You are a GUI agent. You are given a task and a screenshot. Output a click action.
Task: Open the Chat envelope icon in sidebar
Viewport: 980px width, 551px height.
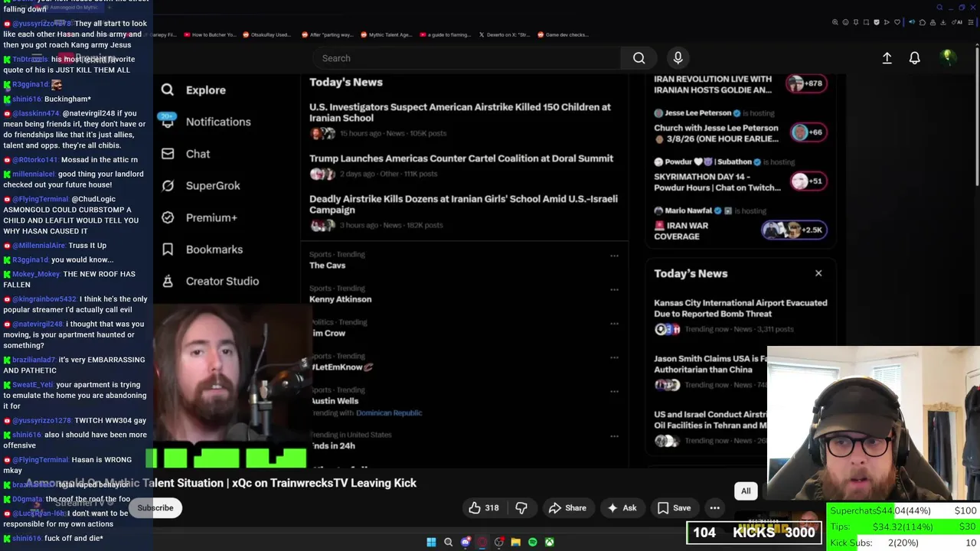click(x=168, y=154)
